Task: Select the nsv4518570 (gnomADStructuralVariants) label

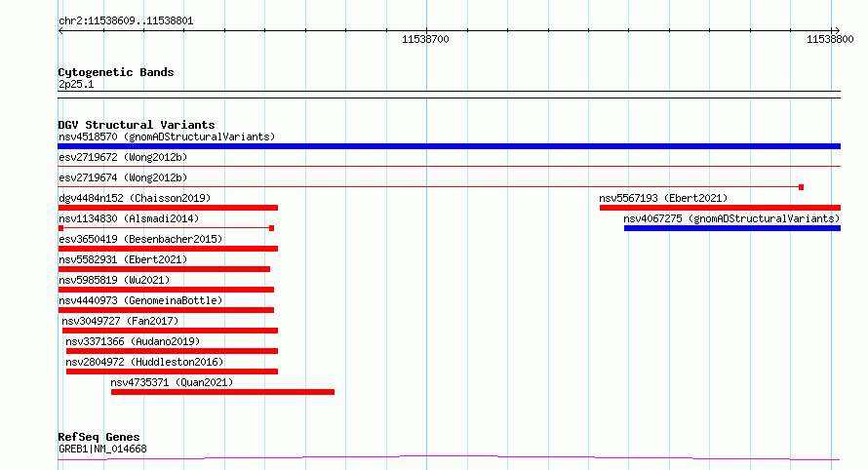Action: click(x=167, y=137)
